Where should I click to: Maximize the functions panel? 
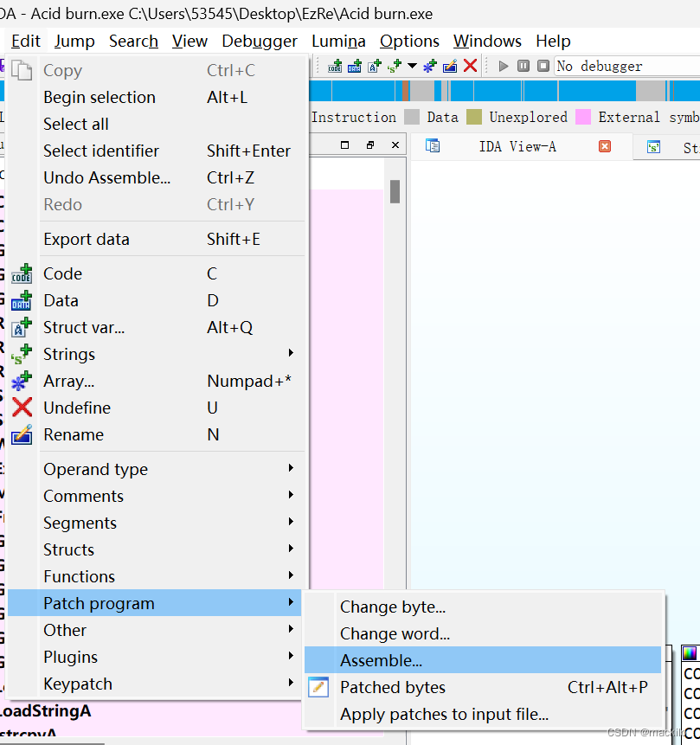tap(345, 145)
